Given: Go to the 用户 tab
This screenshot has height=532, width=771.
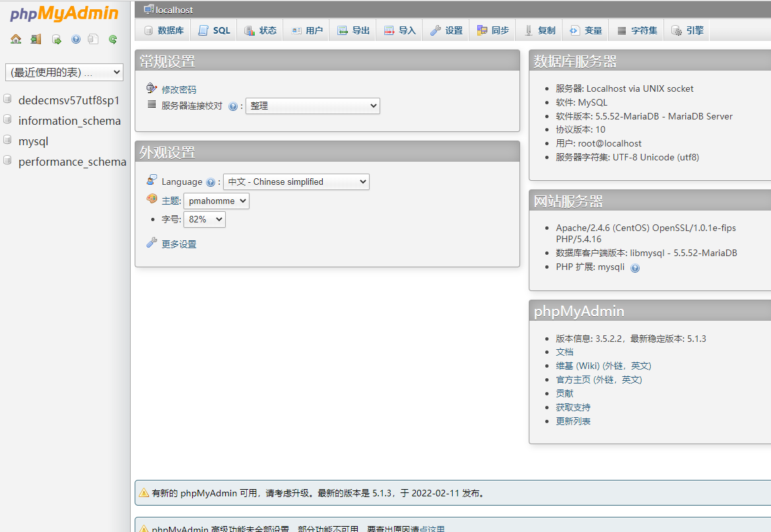Looking at the screenshot, I should tap(307, 30).
